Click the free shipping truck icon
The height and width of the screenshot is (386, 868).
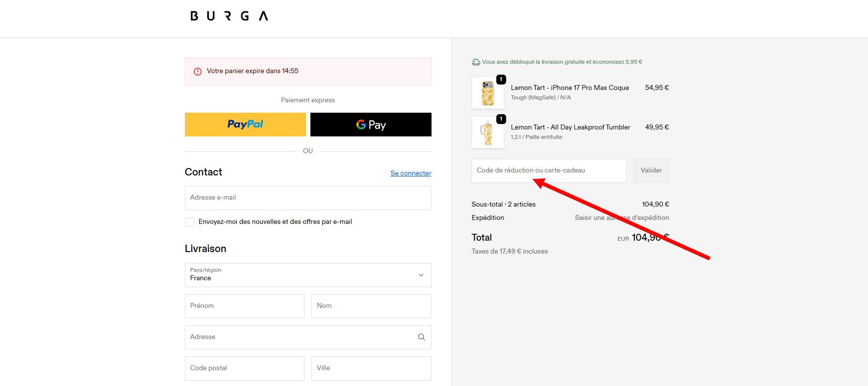(x=476, y=62)
